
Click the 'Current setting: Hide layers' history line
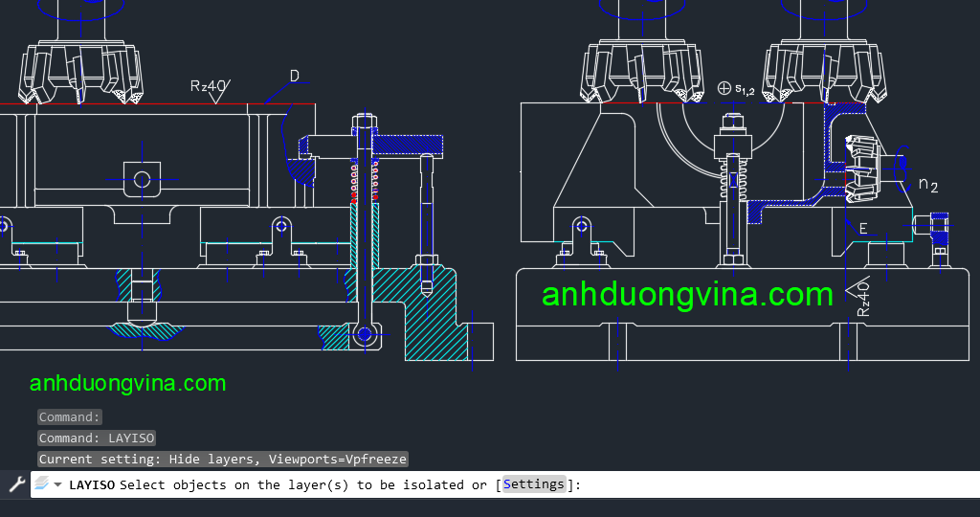tap(222, 459)
